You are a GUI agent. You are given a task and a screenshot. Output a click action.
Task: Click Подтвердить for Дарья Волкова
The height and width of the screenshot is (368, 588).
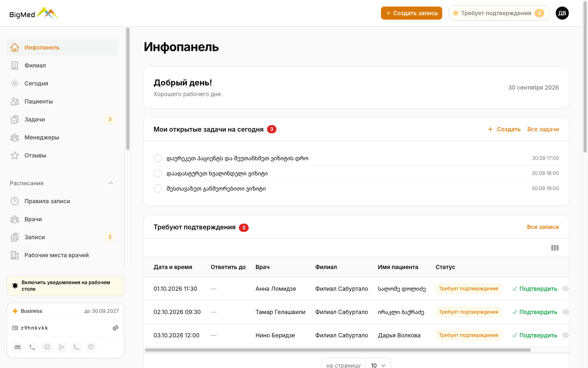535,335
